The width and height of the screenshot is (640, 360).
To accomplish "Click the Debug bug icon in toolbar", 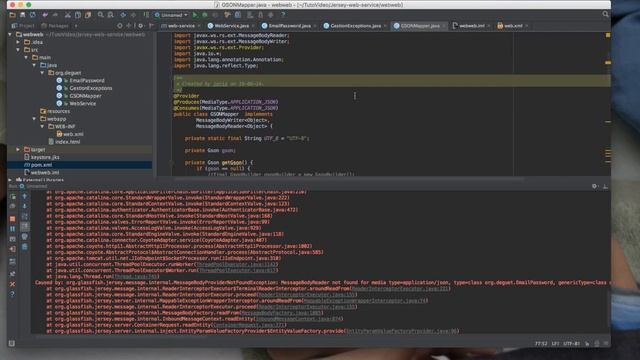I will (x=205, y=15).
